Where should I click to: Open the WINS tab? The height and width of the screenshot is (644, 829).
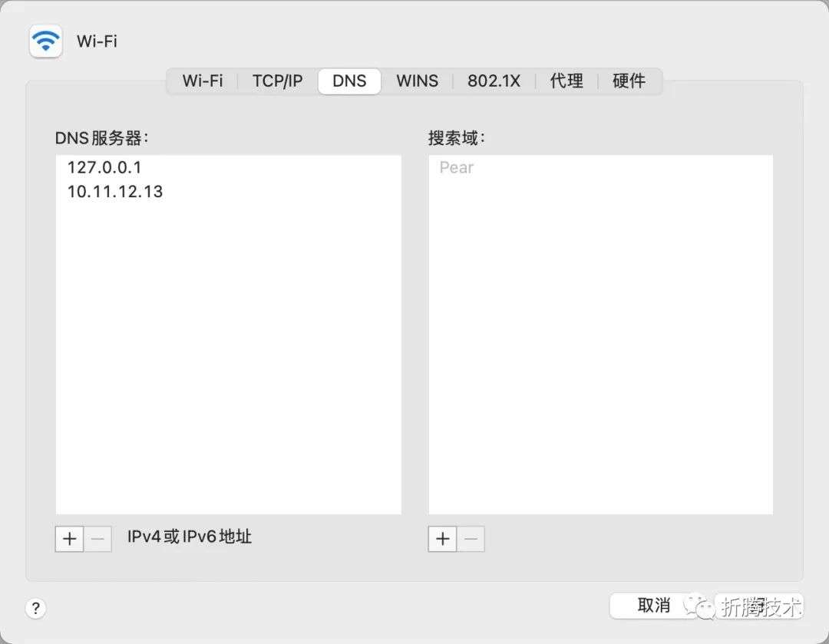pyautogui.click(x=417, y=81)
